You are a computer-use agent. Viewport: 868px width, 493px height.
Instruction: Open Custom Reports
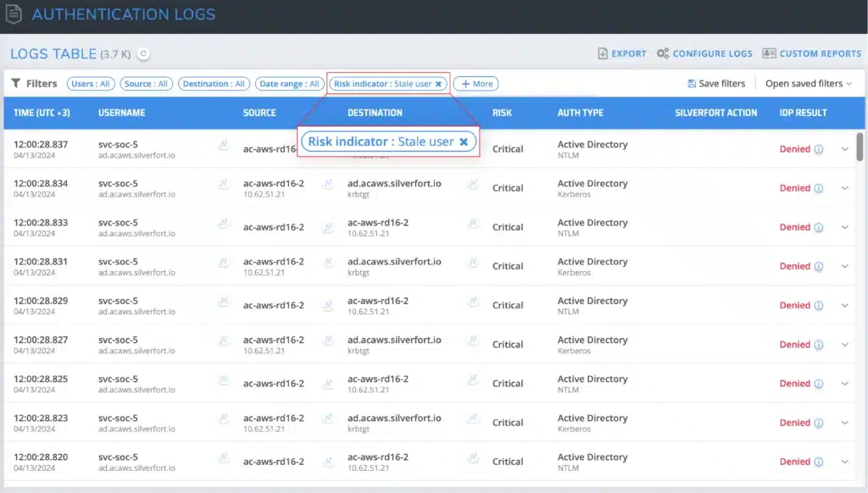click(x=811, y=53)
